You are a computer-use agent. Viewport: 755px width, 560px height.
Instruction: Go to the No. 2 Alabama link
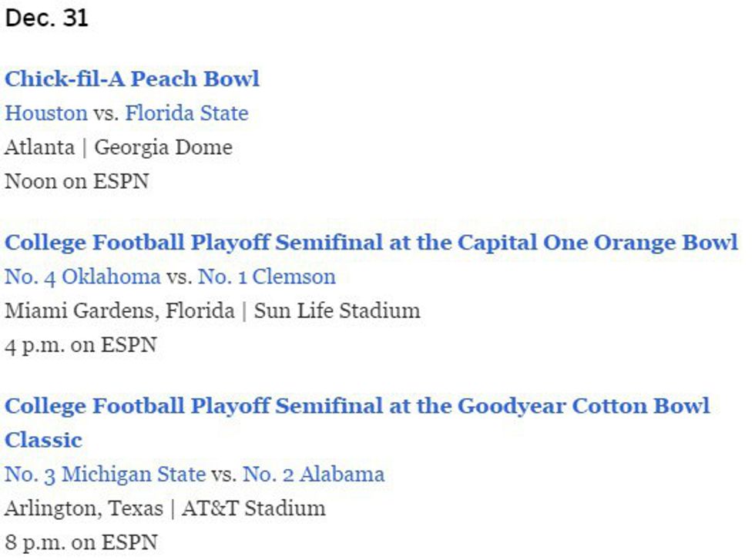click(x=314, y=474)
